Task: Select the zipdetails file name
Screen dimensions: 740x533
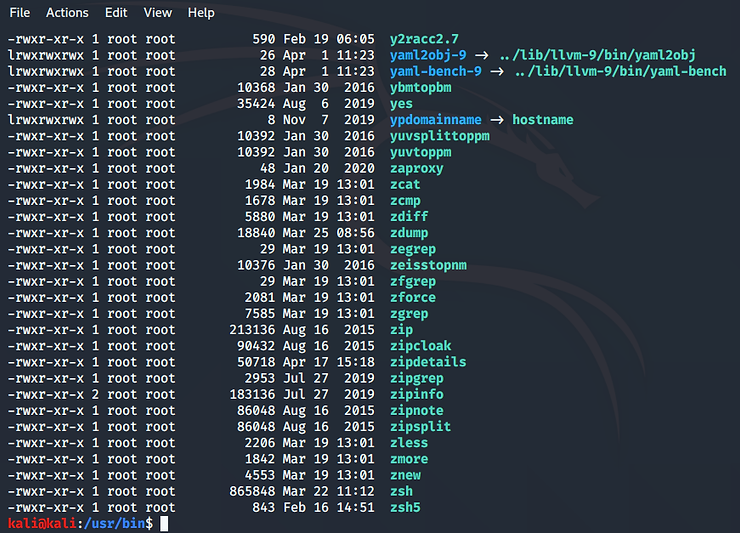Action: (x=428, y=362)
